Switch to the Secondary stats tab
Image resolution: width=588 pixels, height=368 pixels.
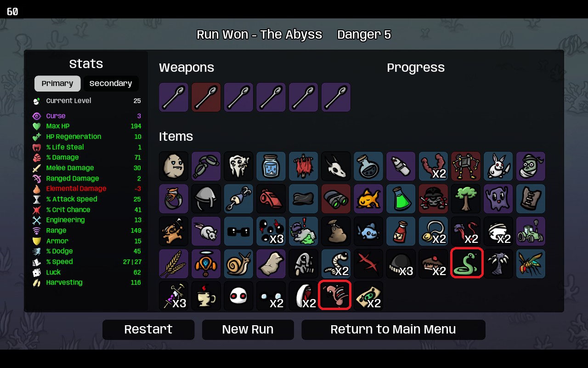[111, 84]
